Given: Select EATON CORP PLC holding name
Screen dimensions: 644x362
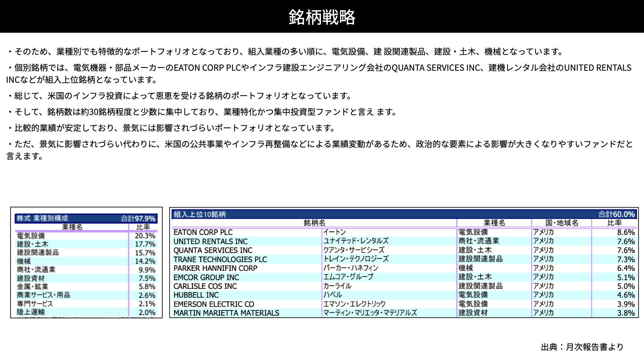Looking at the screenshot, I should coord(203,232).
